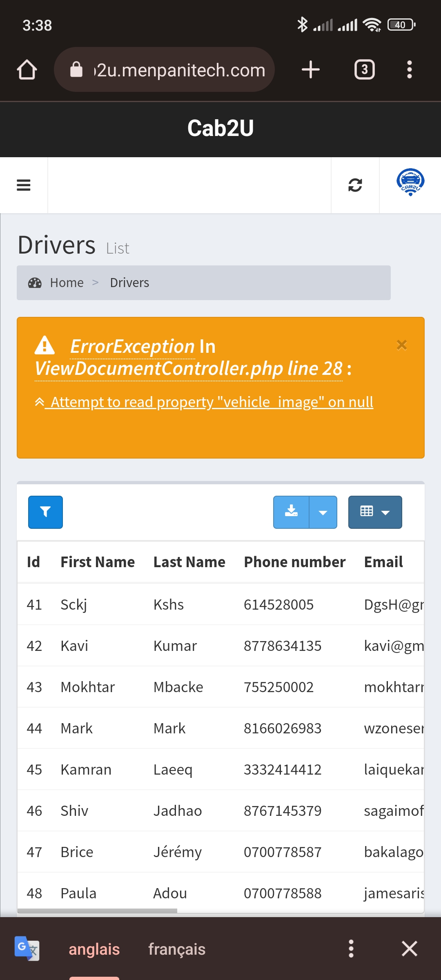
Task: Click the export download icon button
Action: [291, 512]
